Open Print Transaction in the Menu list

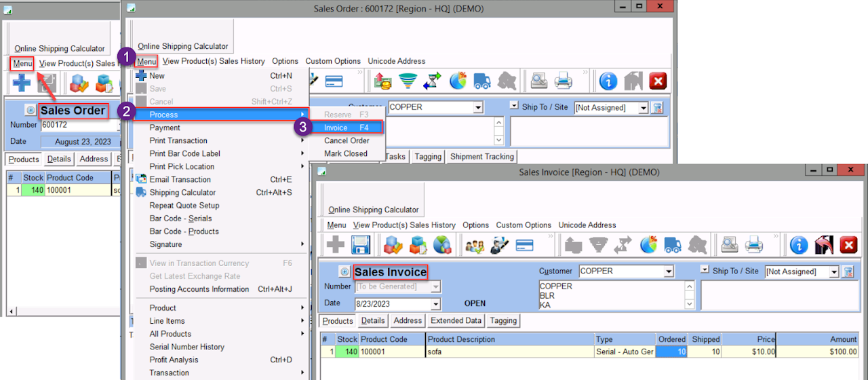[178, 140]
